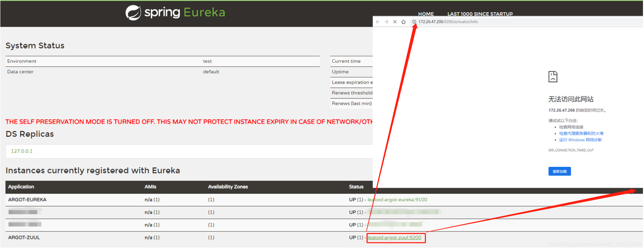Viewport: 644px width, 250px height.
Task: Select the 检查网络连接 suggestion text
Action: (x=571, y=127)
